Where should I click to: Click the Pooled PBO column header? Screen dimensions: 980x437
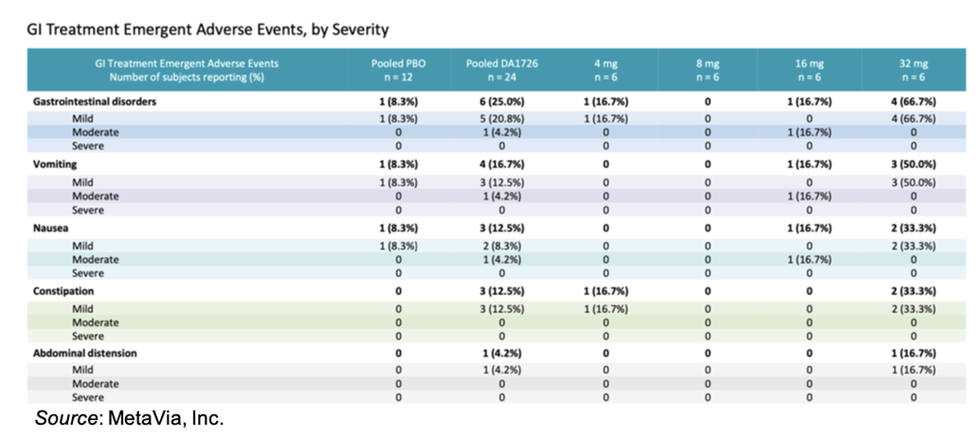(x=398, y=70)
